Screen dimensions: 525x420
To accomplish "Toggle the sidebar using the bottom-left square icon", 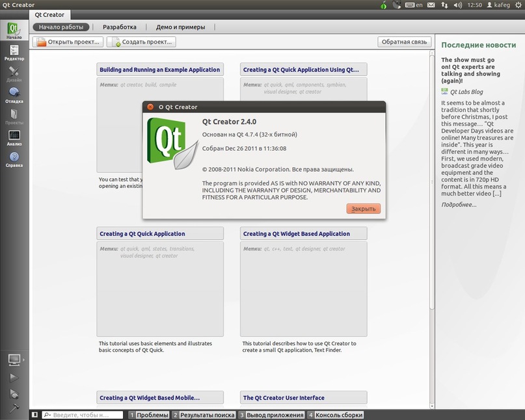I will pyautogui.click(x=34, y=415).
